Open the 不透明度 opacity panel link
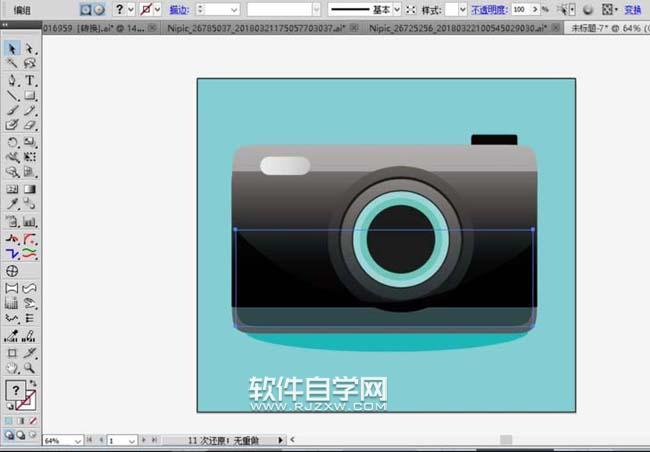This screenshot has height=452, width=650. 490,9
